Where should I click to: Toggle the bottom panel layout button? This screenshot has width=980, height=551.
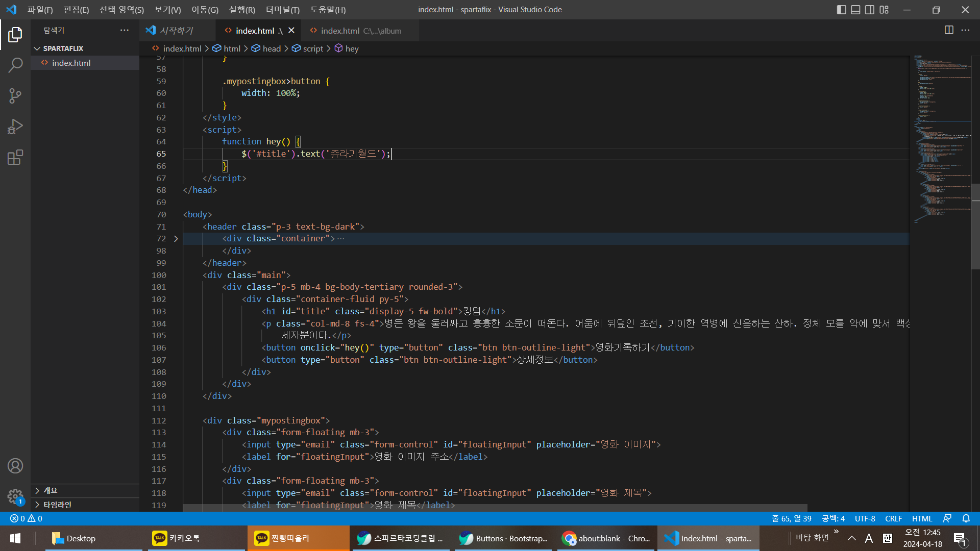click(856, 10)
